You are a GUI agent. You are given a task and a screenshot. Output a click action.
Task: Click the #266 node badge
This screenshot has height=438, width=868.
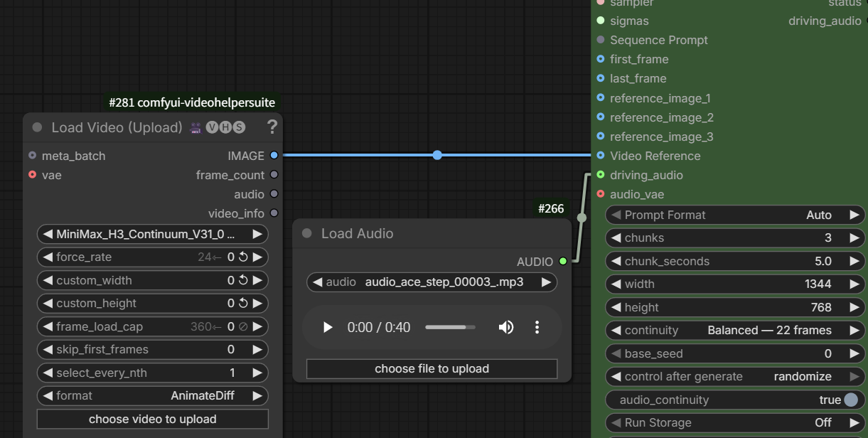coord(551,208)
